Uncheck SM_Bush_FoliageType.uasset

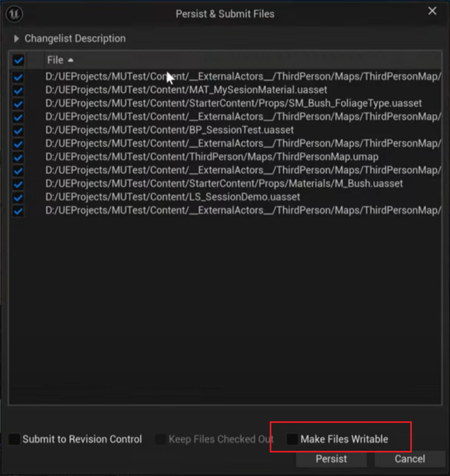[18, 104]
